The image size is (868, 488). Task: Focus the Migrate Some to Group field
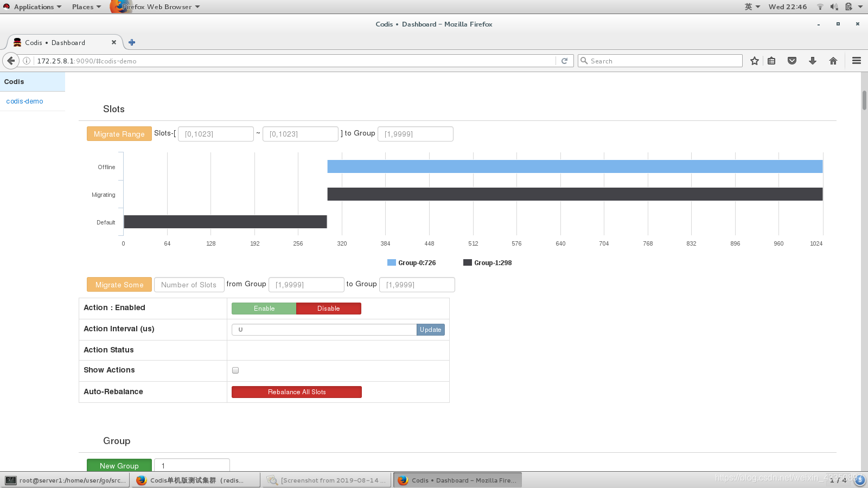(x=417, y=285)
